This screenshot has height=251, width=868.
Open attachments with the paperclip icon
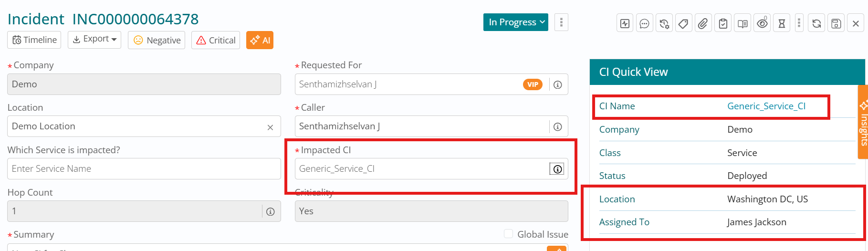(703, 23)
